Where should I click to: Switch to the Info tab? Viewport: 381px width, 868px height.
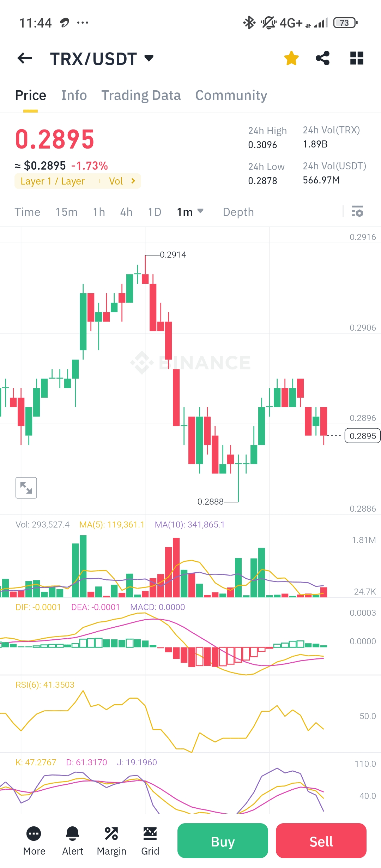(x=74, y=95)
